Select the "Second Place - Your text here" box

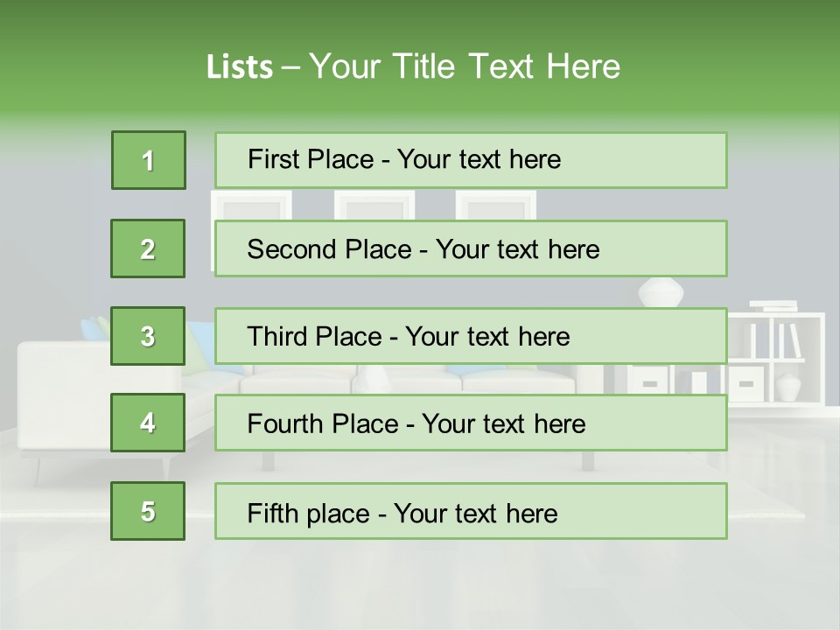coord(471,248)
